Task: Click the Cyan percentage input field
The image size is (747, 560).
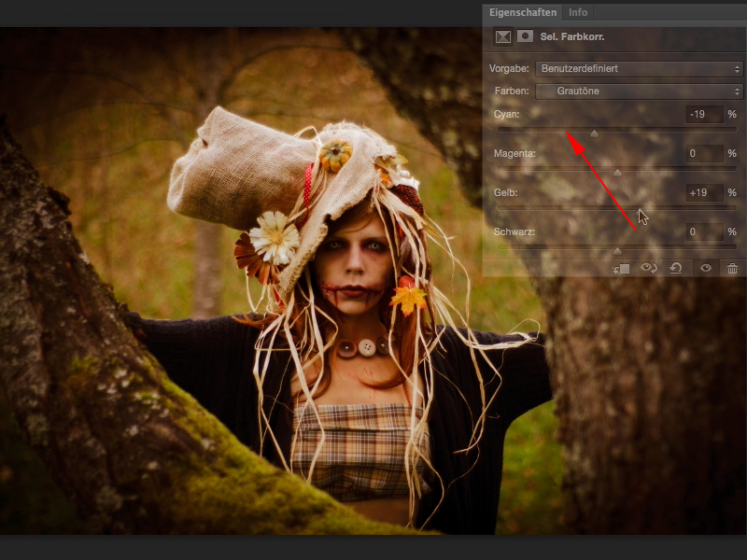Action: [705, 114]
